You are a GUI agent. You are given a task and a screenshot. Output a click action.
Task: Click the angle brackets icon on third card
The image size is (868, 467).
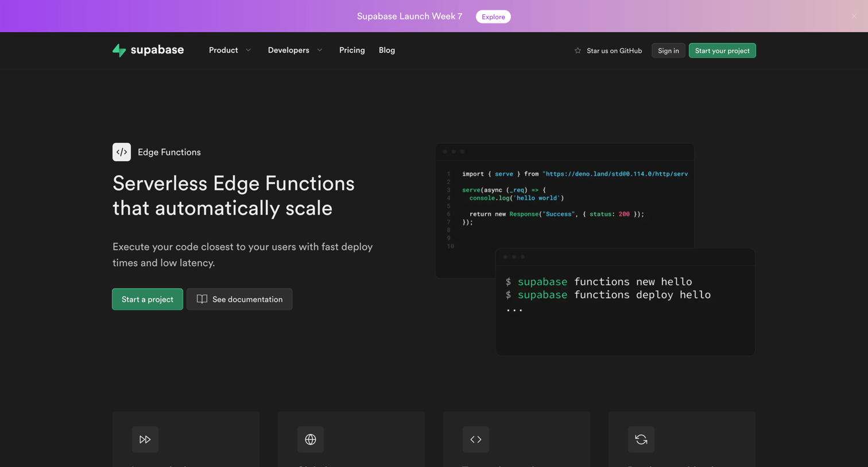[476, 439]
